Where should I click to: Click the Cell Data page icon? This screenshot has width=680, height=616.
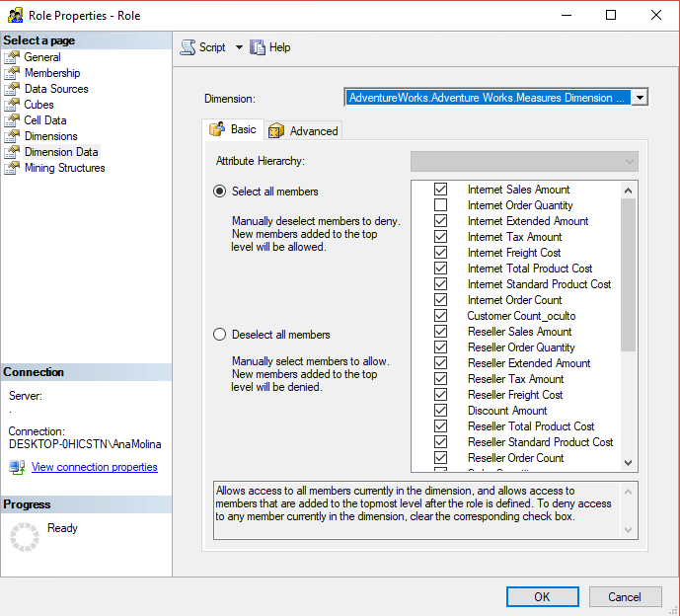click(x=12, y=120)
